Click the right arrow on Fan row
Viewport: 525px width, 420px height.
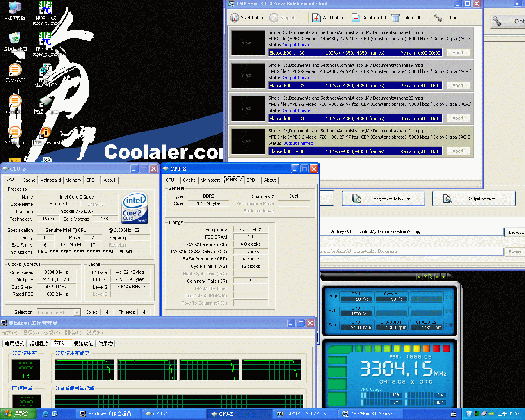click(452, 325)
